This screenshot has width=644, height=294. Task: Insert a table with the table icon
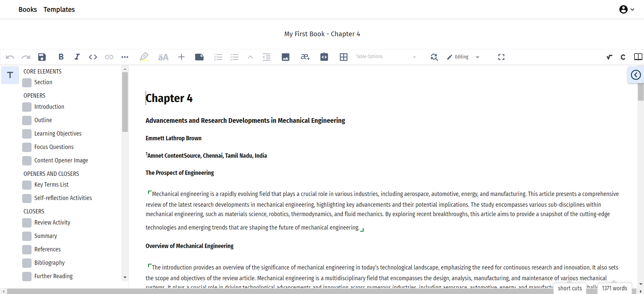point(343,57)
